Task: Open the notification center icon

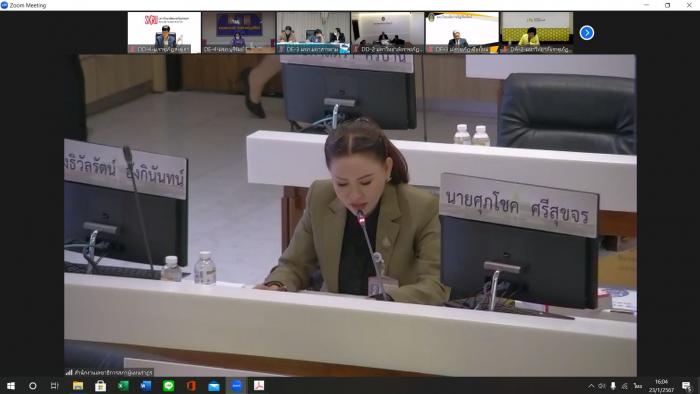Action: 687,386
